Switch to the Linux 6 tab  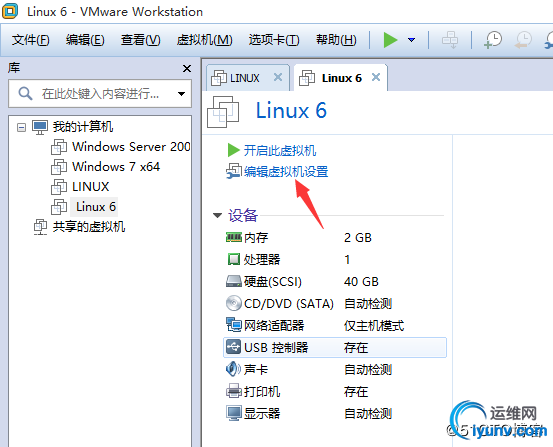341,78
